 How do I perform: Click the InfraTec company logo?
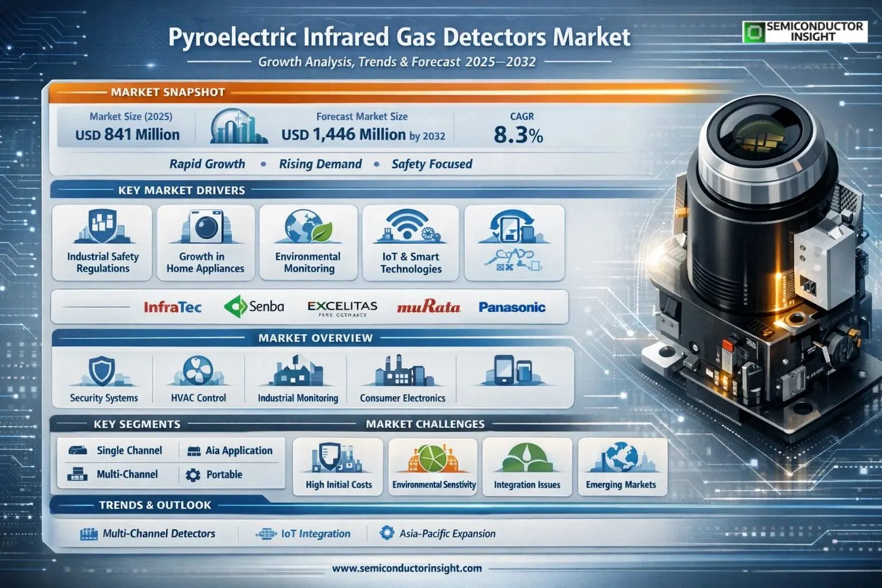(x=172, y=307)
